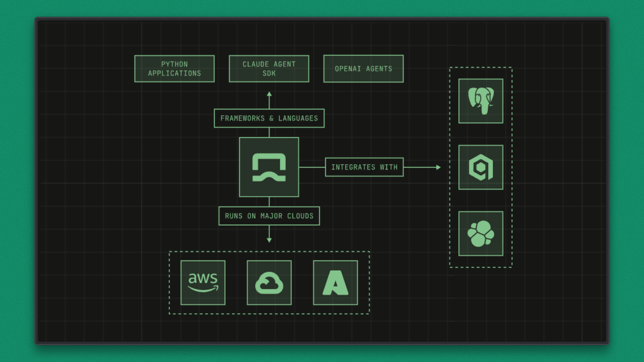
Task: Select the Frameworks & Languages label
Action: point(269,118)
